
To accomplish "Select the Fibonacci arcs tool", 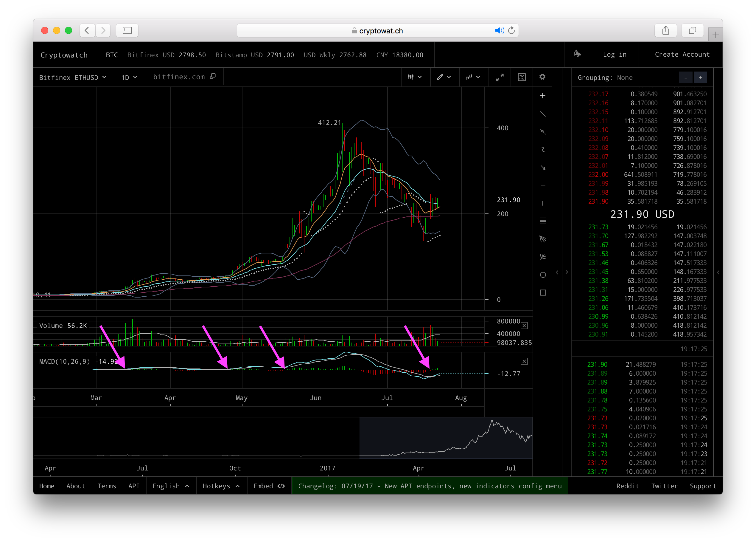I will 543,256.
